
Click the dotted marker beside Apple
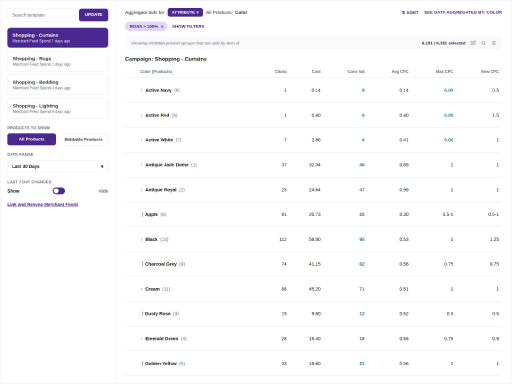click(x=142, y=214)
